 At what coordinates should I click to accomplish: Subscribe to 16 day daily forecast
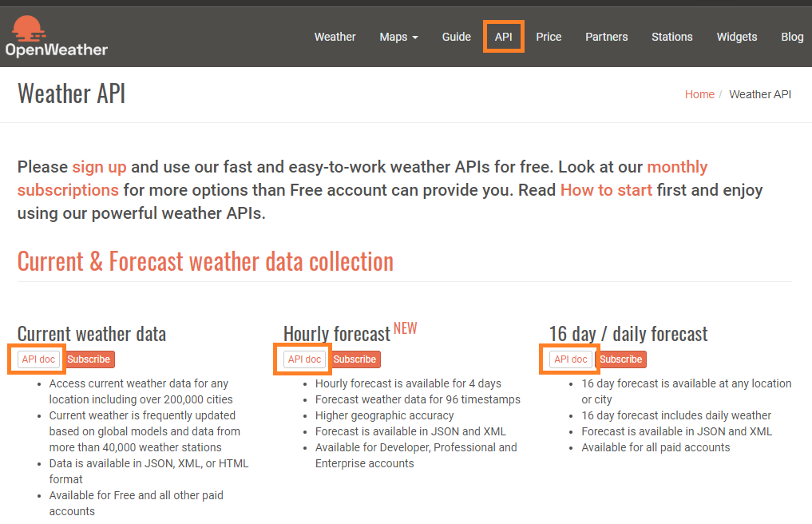(621, 359)
